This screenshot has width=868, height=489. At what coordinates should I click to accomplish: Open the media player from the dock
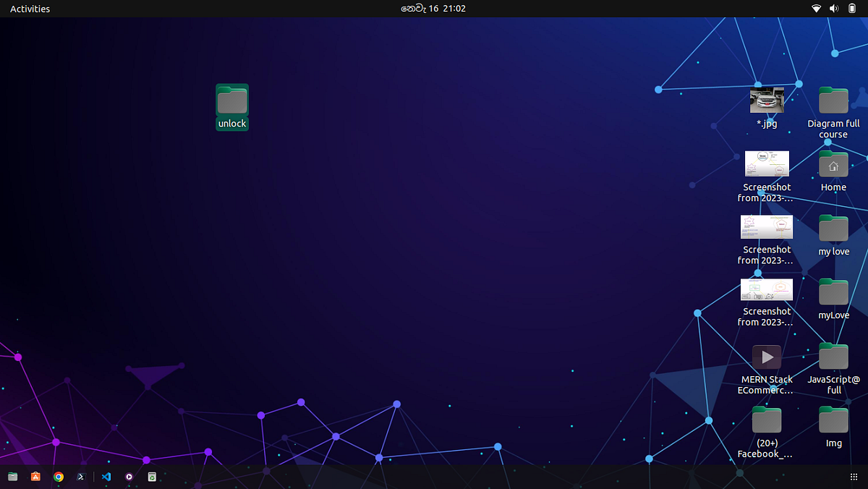[x=129, y=477]
